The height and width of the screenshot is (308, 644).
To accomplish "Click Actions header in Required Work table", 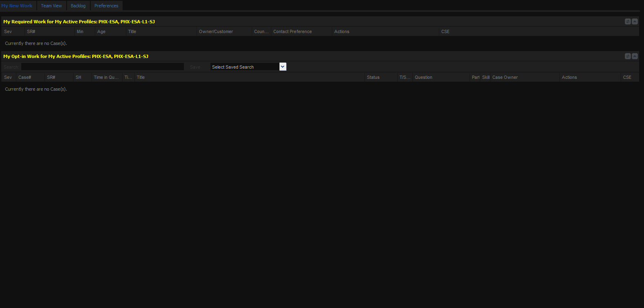I will click(385, 31).
